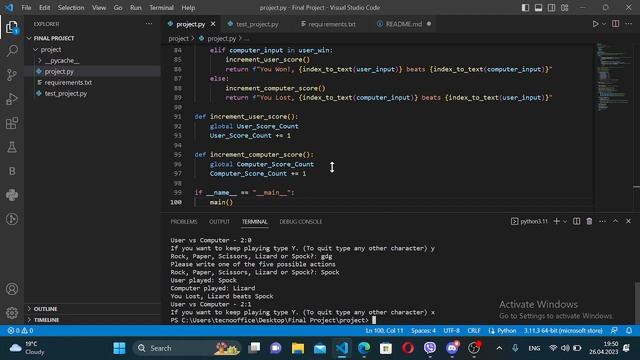640x360 pixels.
Task: Close the terminal panel
Action: tap(628, 221)
